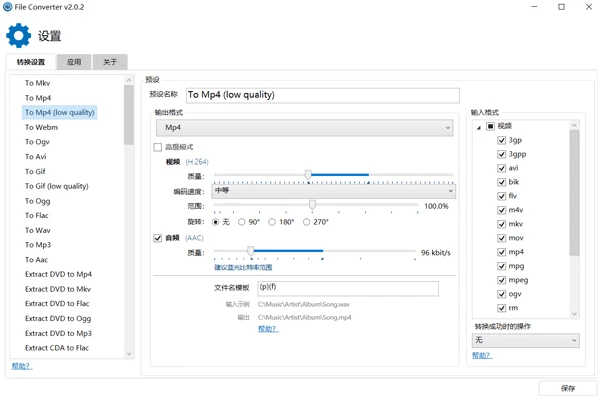Click the preset name input field
The height and width of the screenshot is (400, 600).
pyautogui.click(x=323, y=95)
